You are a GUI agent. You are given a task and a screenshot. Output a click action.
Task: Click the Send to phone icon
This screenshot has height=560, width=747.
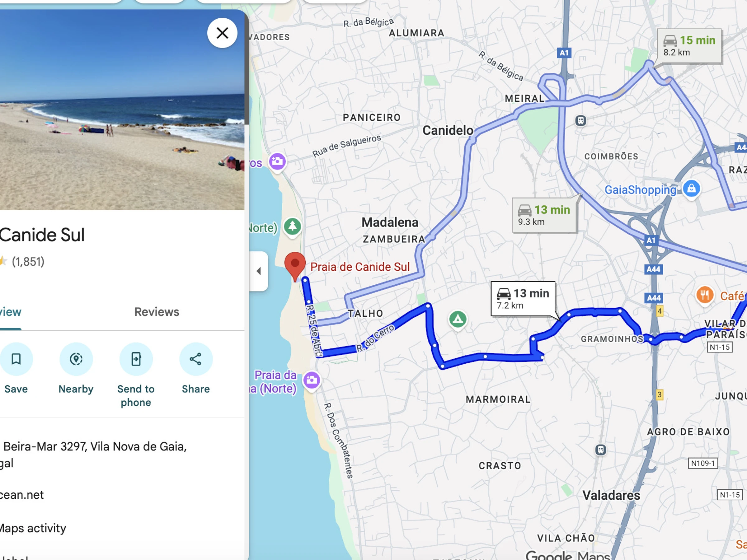[136, 359]
